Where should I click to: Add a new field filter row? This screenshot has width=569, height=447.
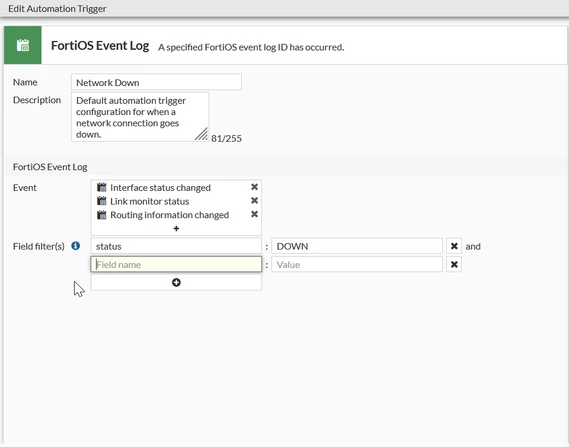[x=176, y=282]
